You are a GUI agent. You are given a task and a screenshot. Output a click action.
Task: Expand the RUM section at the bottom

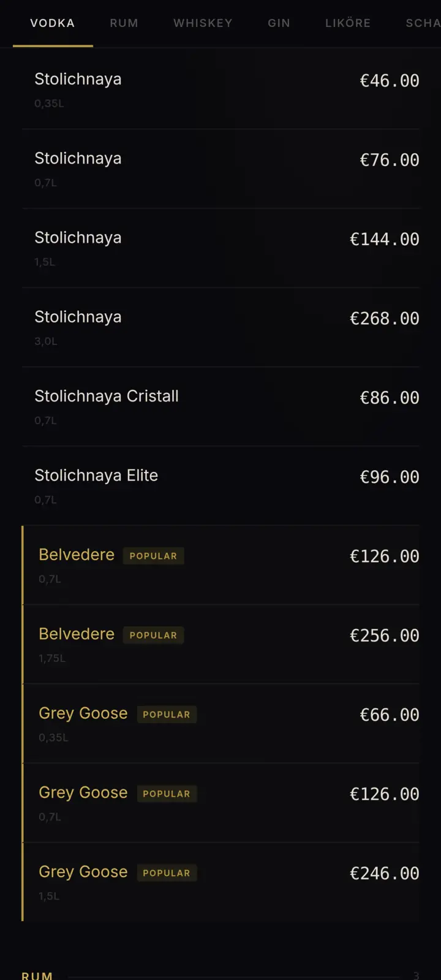tap(37, 974)
